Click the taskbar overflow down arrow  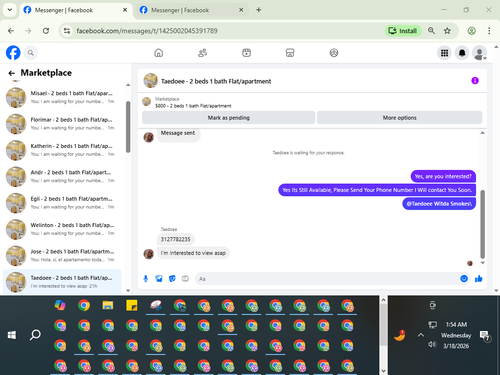click(383, 371)
